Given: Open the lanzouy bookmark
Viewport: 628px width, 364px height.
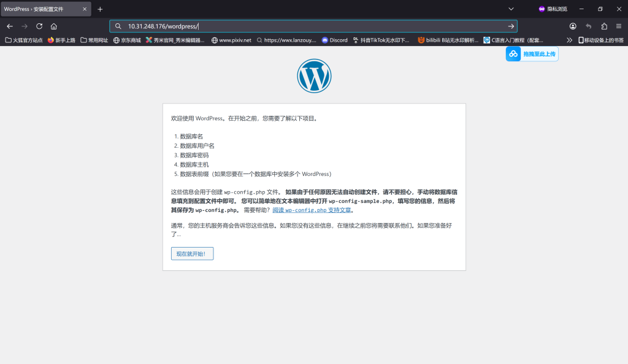Looking at the screenshot, I should (x=286, y=40).
